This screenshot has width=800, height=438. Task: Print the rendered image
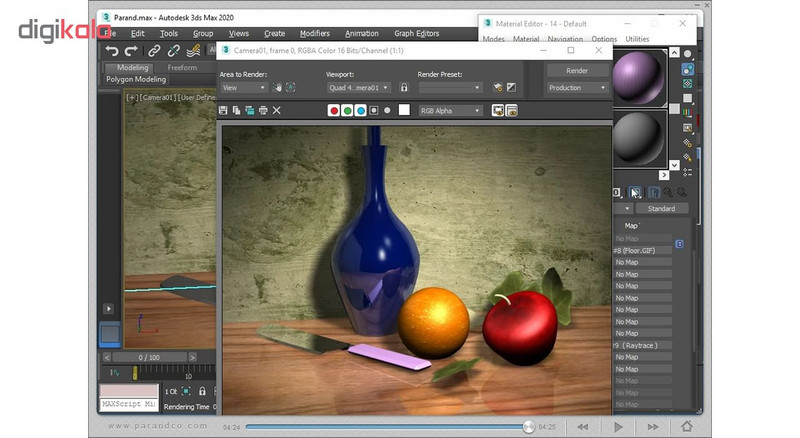[263, 110]
